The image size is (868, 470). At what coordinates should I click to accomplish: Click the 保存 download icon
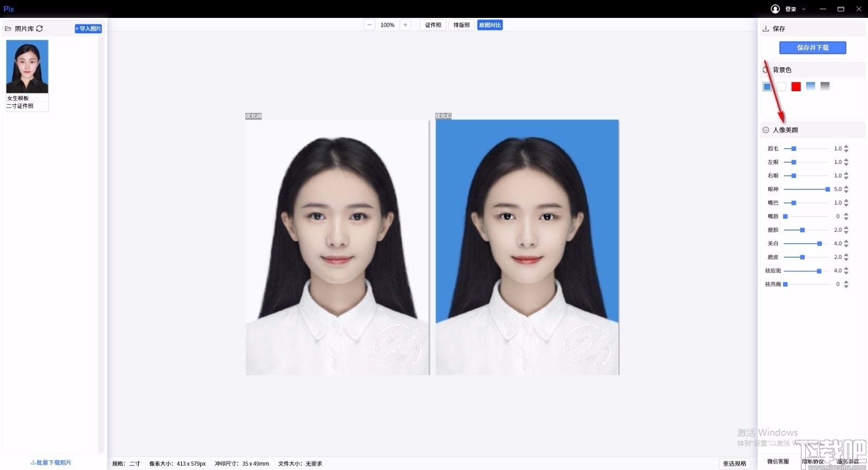click(766, 28)
